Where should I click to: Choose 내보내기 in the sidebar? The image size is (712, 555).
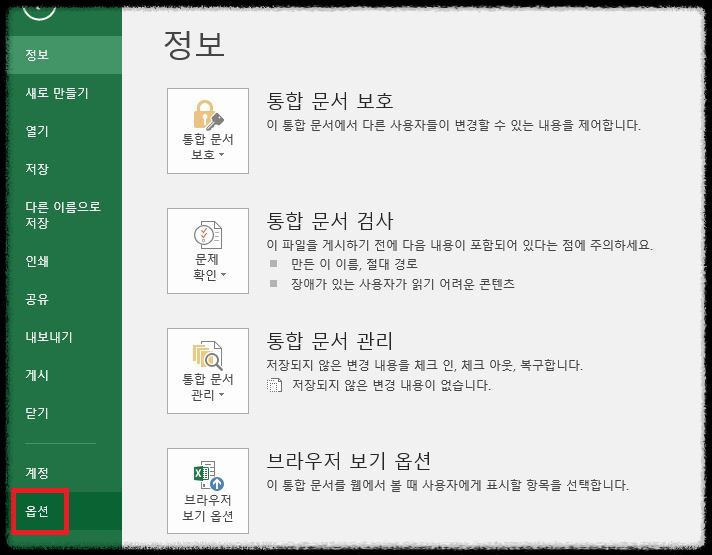(64, 337)
